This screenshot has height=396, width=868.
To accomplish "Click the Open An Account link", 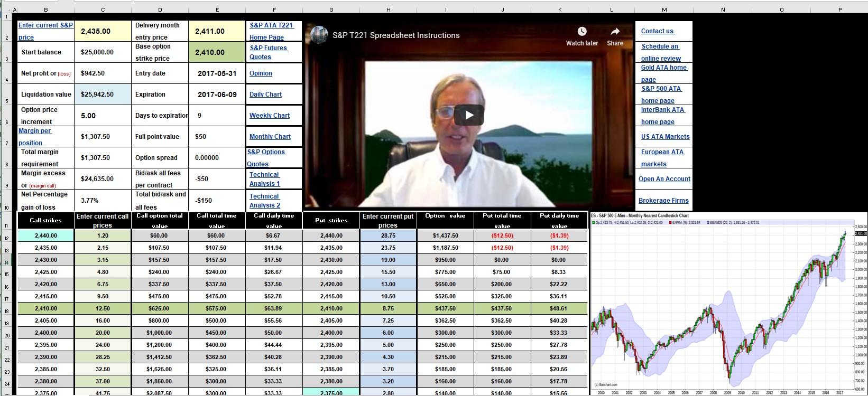I will pyautogui.click(x=664, y=179).
